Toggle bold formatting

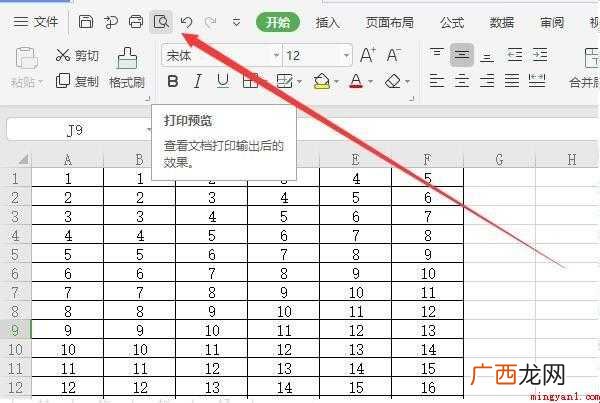point(173,81)
